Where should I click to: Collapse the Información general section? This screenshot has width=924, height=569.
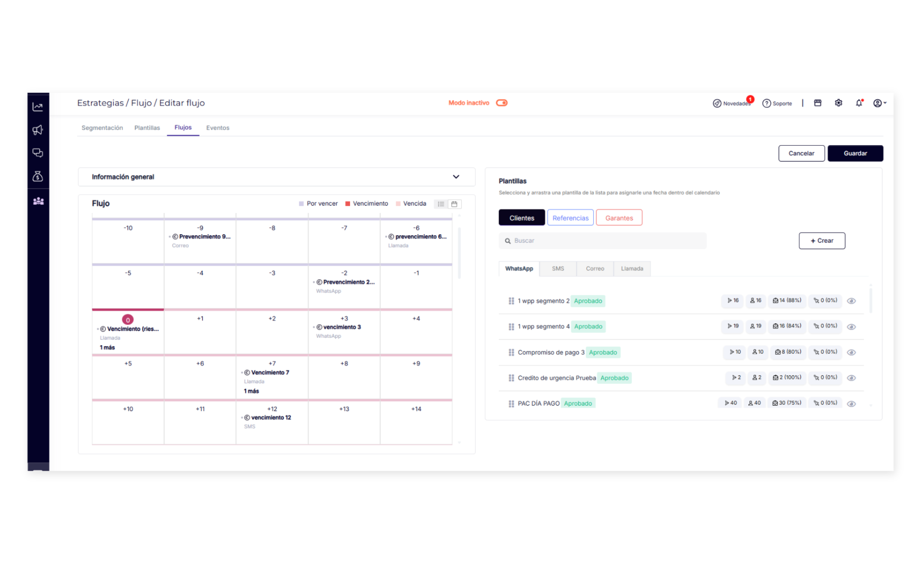[x=456, y=177]
